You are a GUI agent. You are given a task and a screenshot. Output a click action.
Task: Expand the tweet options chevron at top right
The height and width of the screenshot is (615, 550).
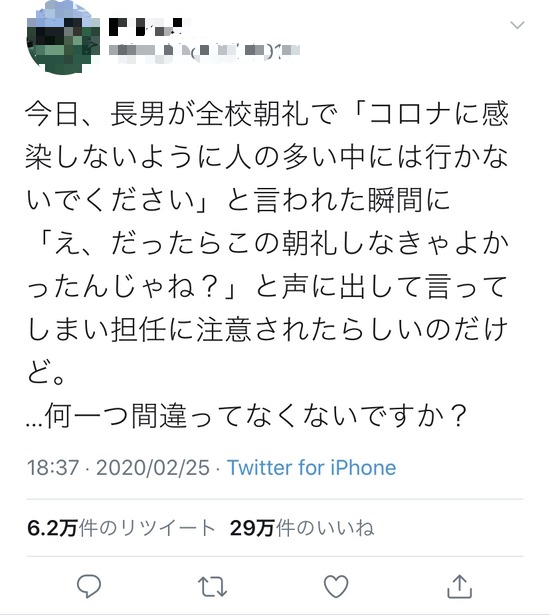[517, 25]
